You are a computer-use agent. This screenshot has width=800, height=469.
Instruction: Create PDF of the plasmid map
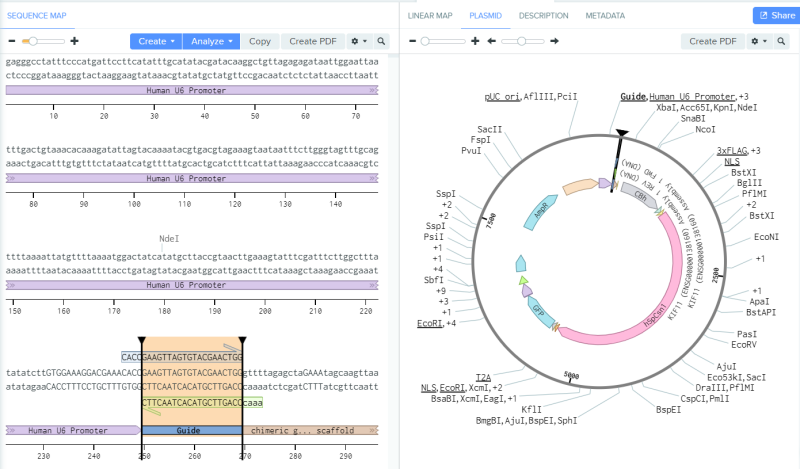point(713,41)
